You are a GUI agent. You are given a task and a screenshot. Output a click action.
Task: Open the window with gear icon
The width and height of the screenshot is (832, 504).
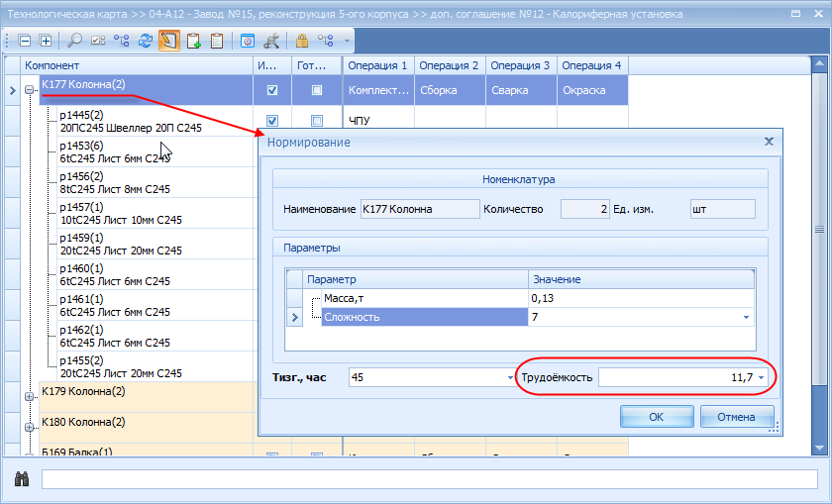(x=248, y=41)
